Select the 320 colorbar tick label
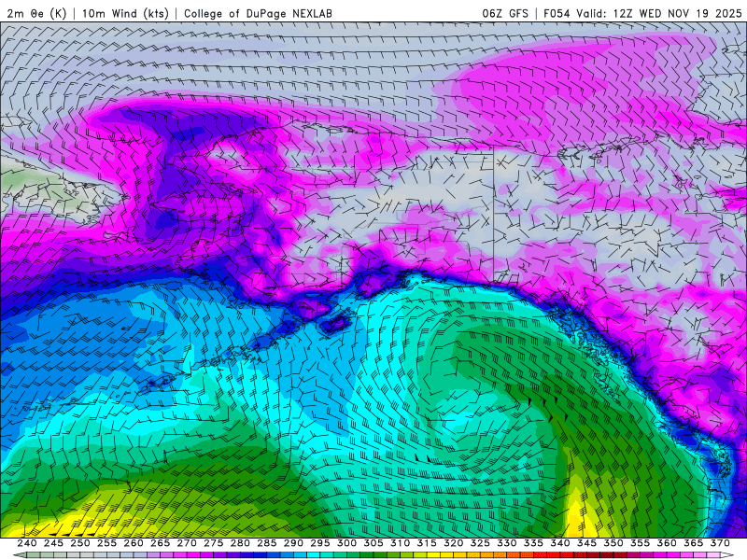This screenshot has height=560, width=747. click(454, 543)
